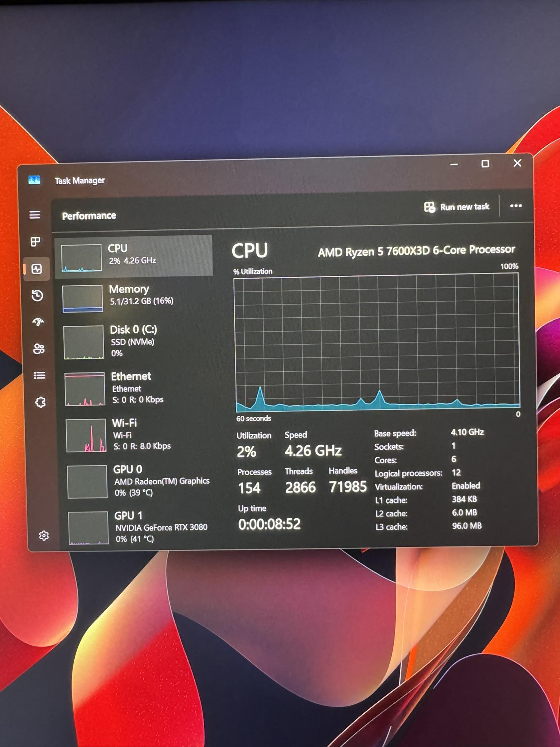This screenshot has width=560, height=747.
Task: Select CPU in the performance list
Action: (x=133, y=256)
